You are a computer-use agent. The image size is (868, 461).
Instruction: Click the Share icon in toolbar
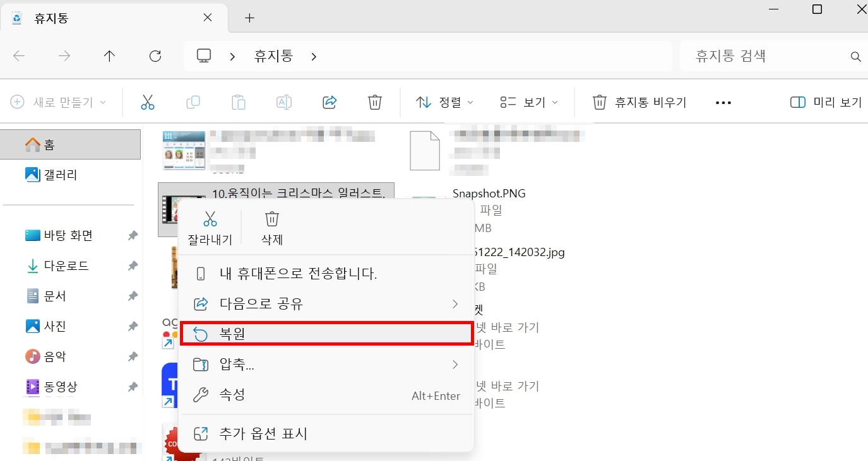[x=329, y=102]
